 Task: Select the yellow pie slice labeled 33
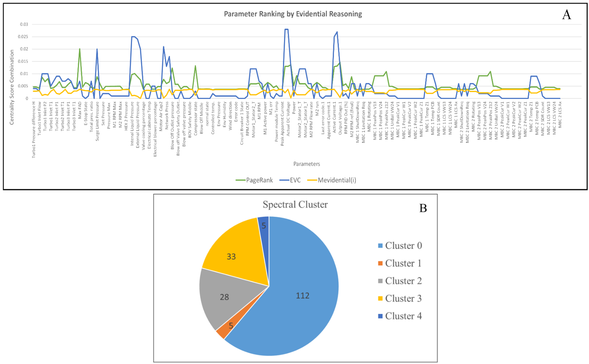[235, 253]
